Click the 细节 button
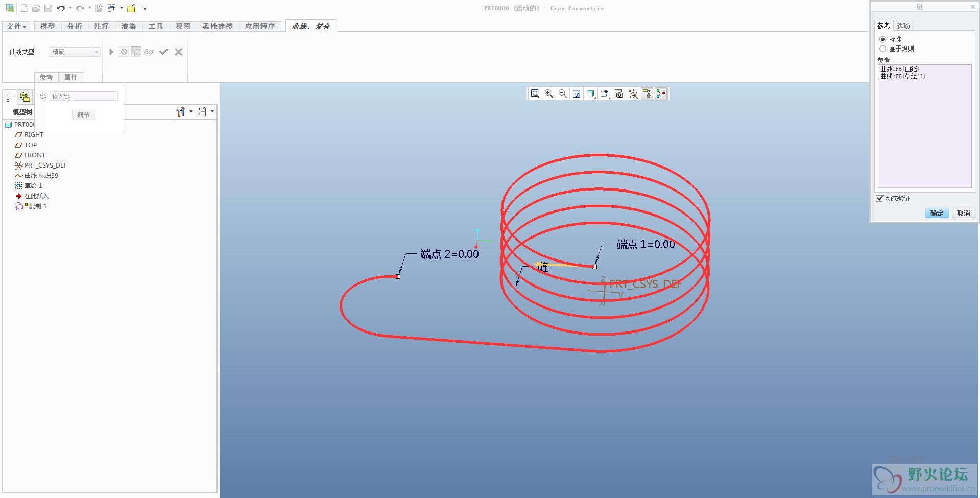This screenshot has height=498, width=980. (x=83, y=115)
